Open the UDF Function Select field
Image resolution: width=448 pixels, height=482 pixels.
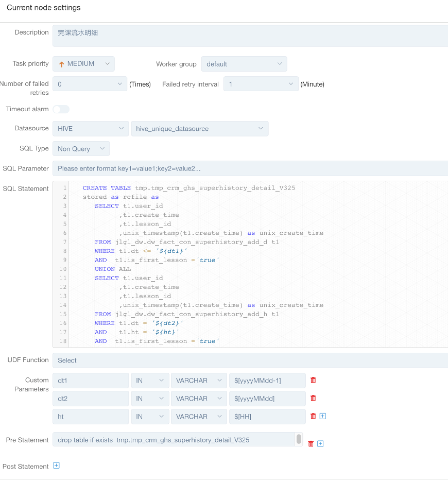pyautogui.click(x=250, y=360)
